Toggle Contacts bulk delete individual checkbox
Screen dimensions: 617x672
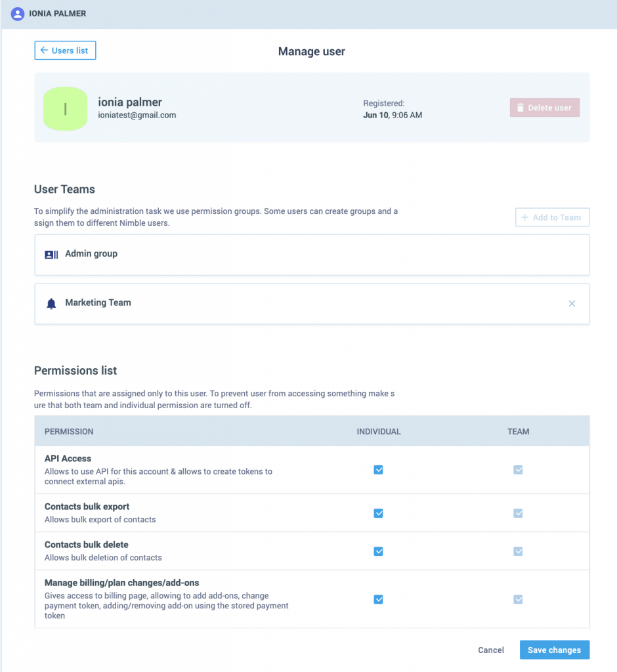[378, 551]
